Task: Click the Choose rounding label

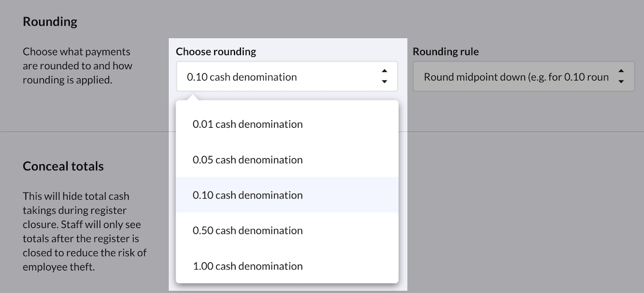Action: tap(216, 52)
